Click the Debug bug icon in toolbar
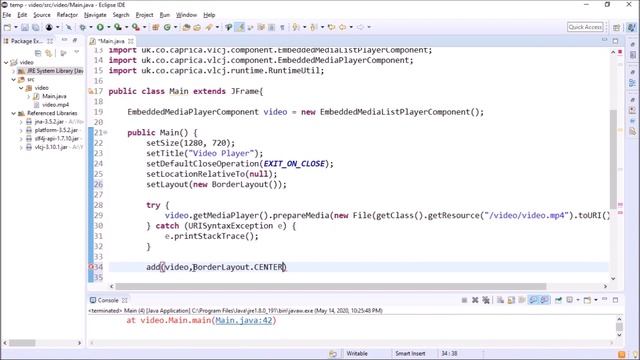This screenshot has height=360, width=640. tap(83, 27)
